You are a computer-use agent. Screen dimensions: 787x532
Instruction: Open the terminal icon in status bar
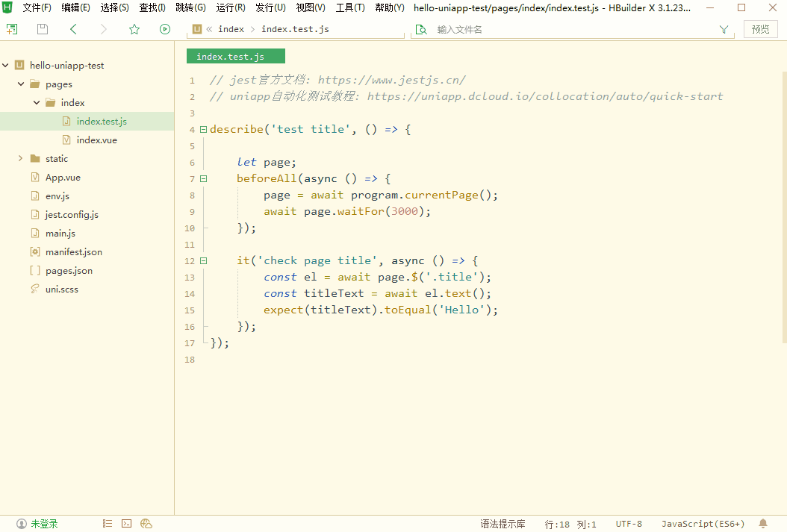pos(126,524)
